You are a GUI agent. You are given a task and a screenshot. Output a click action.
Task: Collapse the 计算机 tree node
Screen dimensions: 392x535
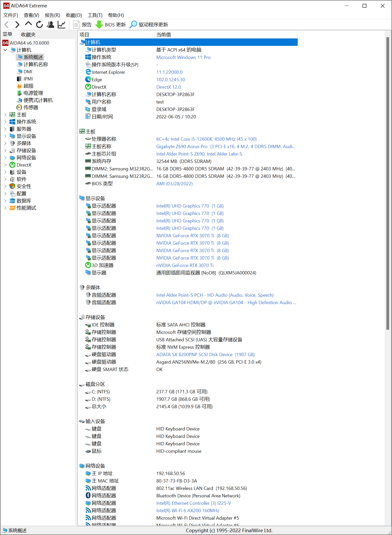(5, 50)
